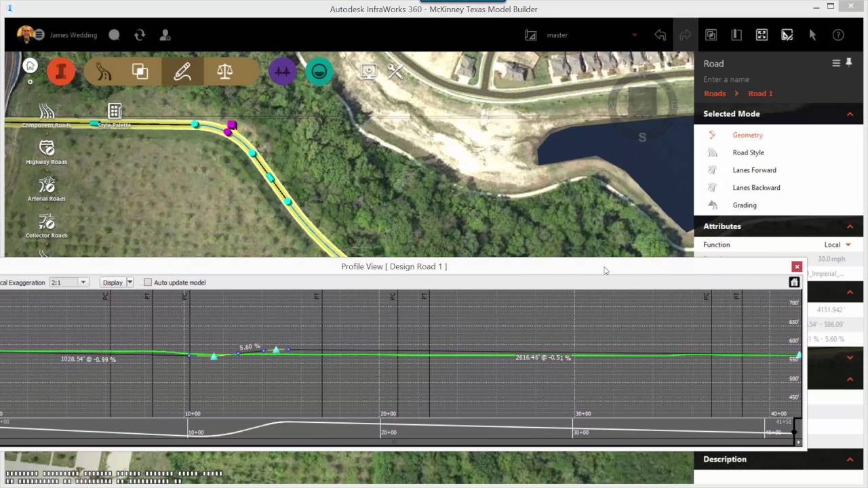Click the sync arrows icon

tap(140, 35)
